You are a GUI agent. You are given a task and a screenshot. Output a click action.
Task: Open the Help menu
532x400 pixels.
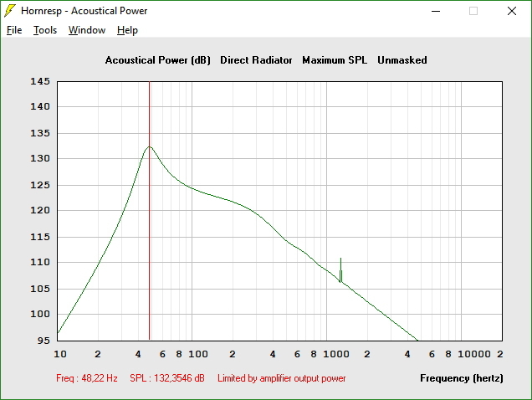point(127,30)
